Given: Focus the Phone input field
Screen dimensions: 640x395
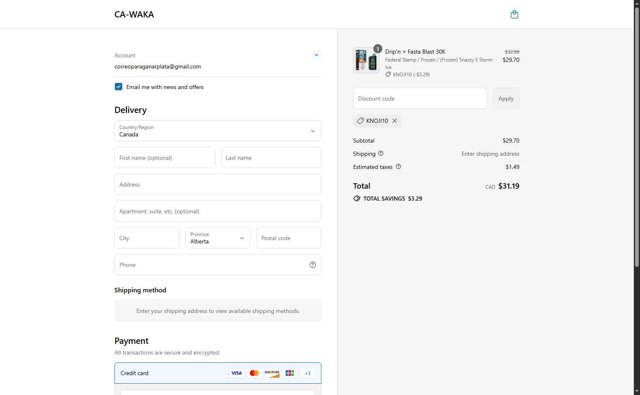Looking at the screenshot, I should pos(218,265).
